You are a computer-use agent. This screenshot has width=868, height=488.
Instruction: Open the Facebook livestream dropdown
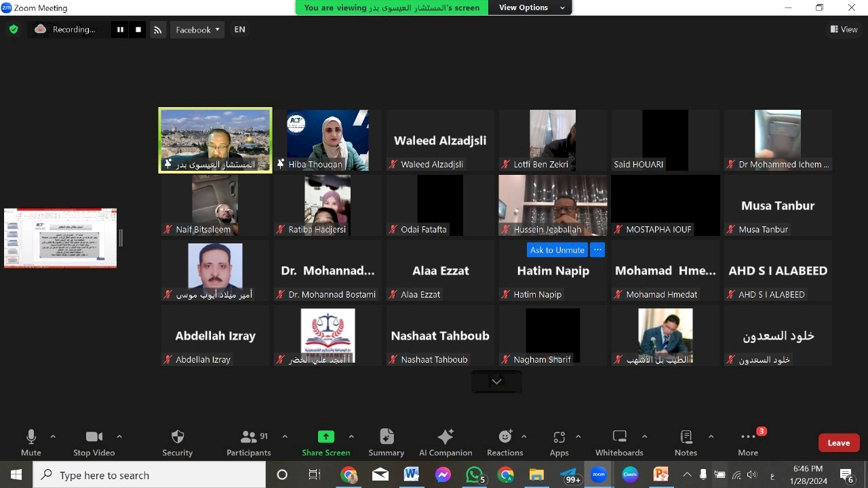[197, 30]
